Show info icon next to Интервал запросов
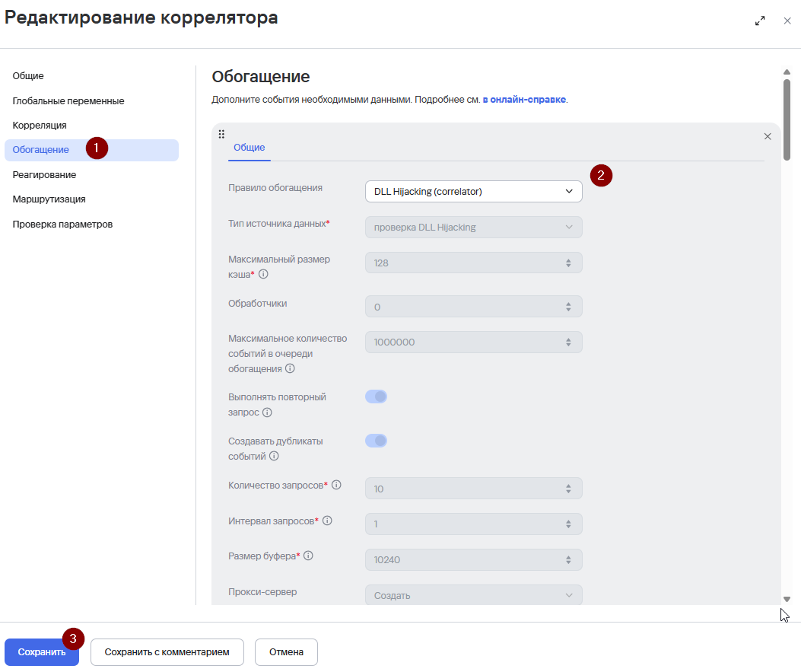 (x=327, y=521)
